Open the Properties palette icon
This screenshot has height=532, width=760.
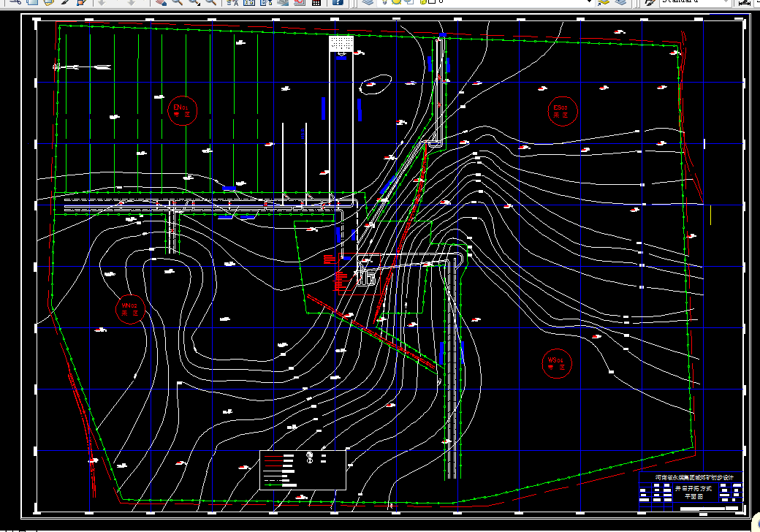232,2
